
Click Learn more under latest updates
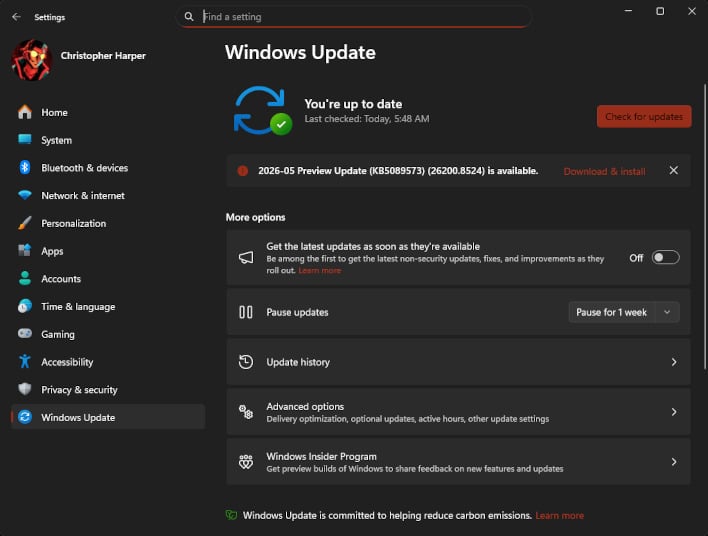(320, 270)
